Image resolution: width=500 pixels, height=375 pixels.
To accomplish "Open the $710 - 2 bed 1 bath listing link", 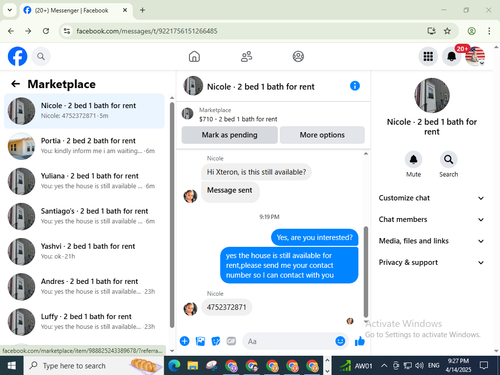I will pos(238,119).
